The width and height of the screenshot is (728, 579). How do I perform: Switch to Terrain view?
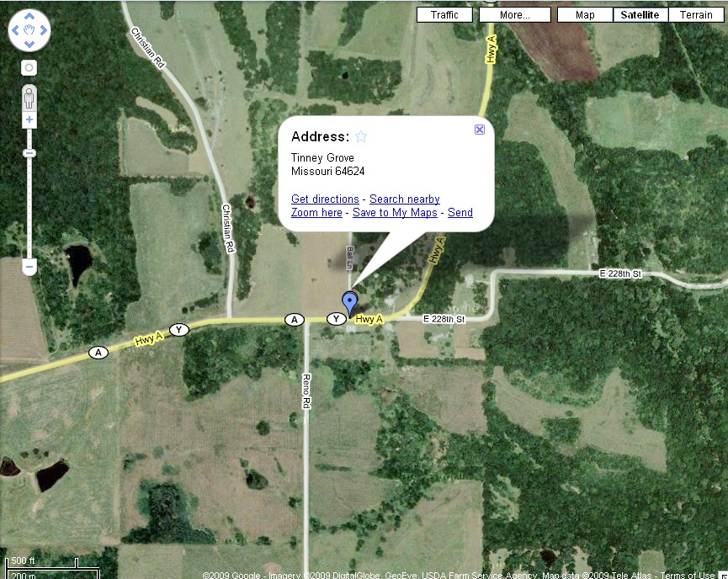pos(696,15)
